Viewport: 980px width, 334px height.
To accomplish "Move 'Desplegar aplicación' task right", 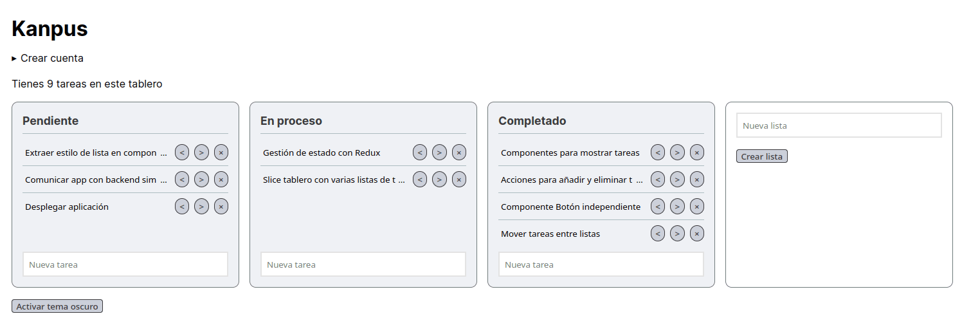I will coord(201,207).
